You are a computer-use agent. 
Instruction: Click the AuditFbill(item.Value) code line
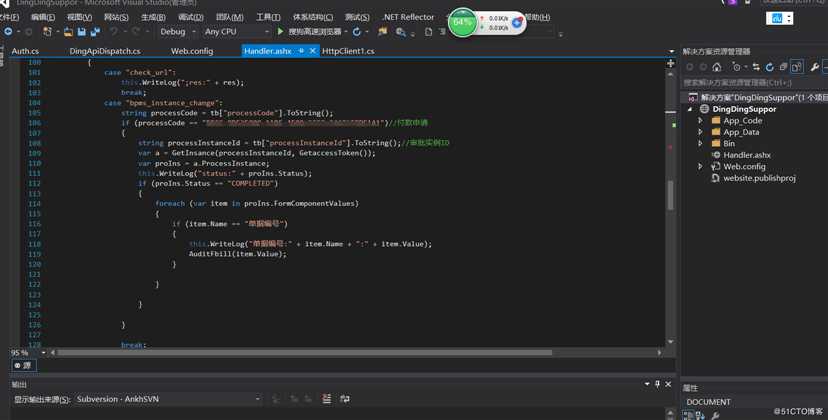click(238, 254)
